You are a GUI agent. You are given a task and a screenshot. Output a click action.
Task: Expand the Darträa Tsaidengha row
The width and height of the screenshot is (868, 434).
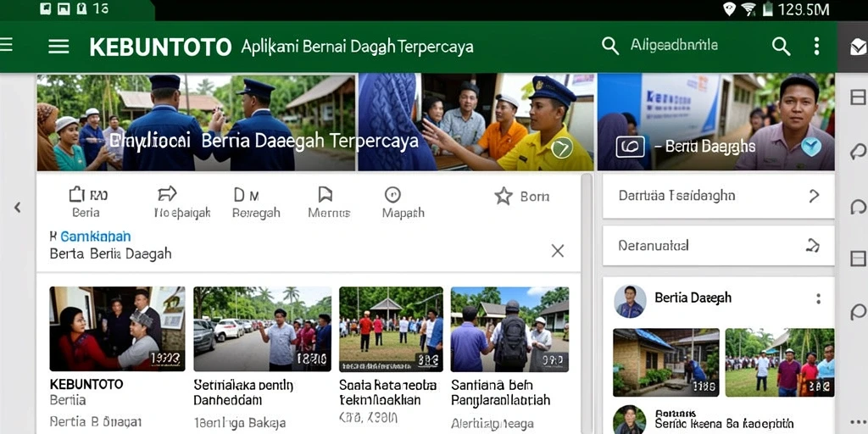click(x=718, y=196)
